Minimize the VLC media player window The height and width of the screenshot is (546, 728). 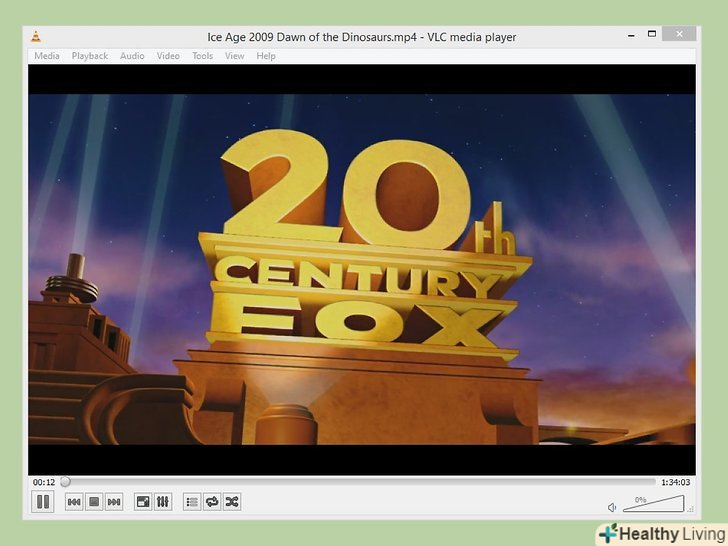[x=631, y=35]
